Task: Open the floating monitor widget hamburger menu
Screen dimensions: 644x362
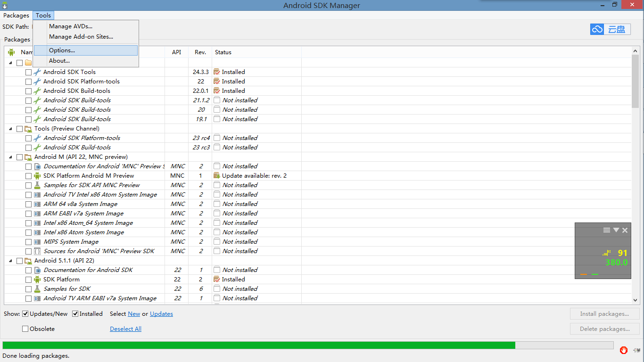Action: [x=607, y=230]
